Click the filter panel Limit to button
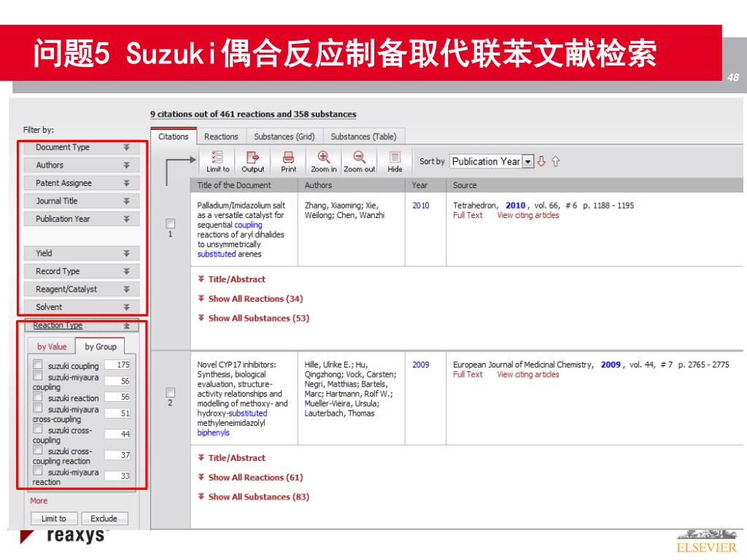 click(x=54, y=518)
